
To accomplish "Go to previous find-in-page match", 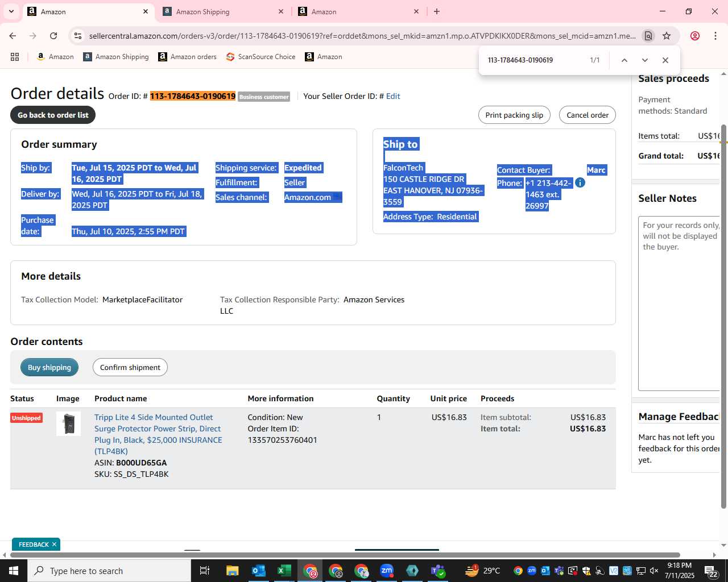I will (624, 60).
